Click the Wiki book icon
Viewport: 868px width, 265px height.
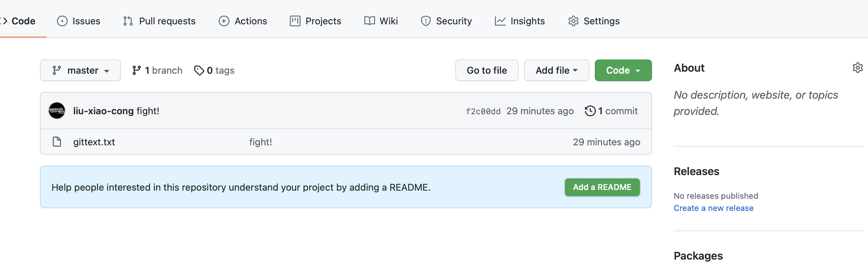tap(369, 21)
